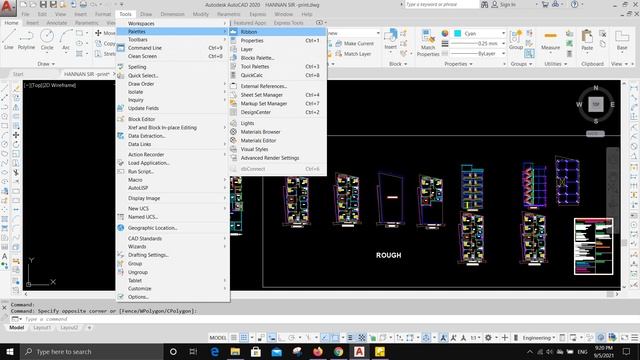Expand the Utilities panel title
The image size is (640, 360).
tap(556, 64)
